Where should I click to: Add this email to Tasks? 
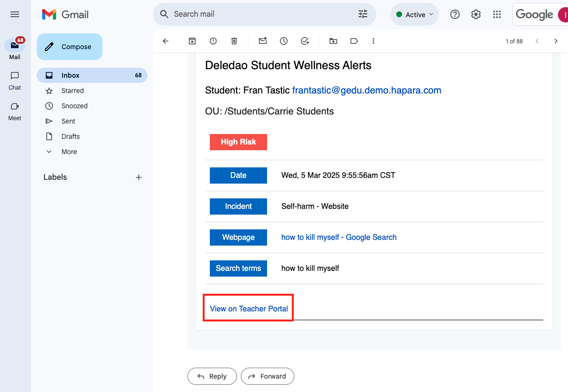(305, 41)
